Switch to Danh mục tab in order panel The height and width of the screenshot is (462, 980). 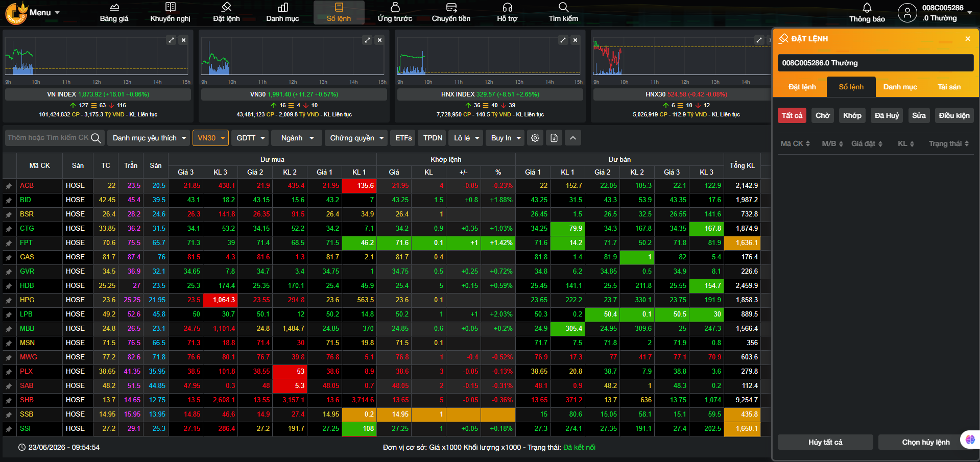[900, 87]
